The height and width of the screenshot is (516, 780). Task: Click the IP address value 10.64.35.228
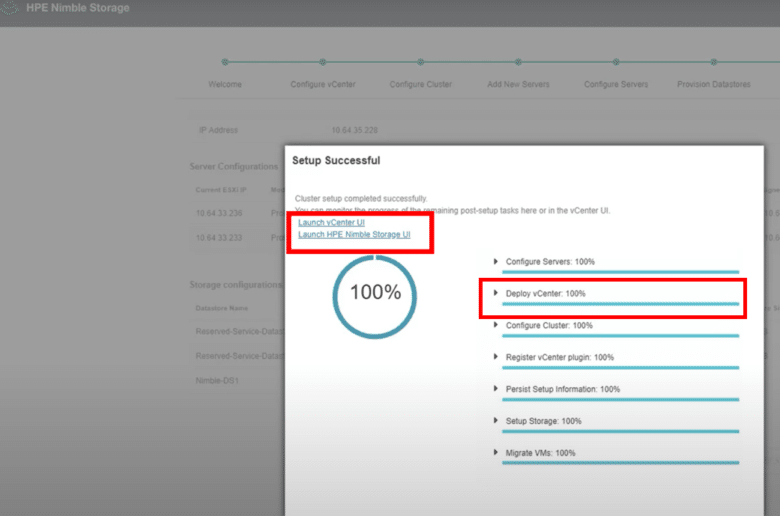click(355, 130)
